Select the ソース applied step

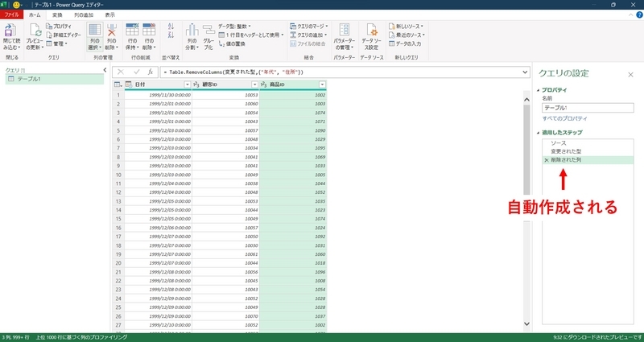pyautogui.click(x=588, y=143)
